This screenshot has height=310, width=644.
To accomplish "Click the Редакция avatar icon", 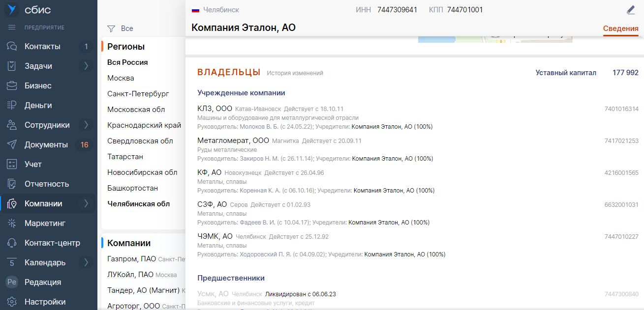I will point(12,282).
